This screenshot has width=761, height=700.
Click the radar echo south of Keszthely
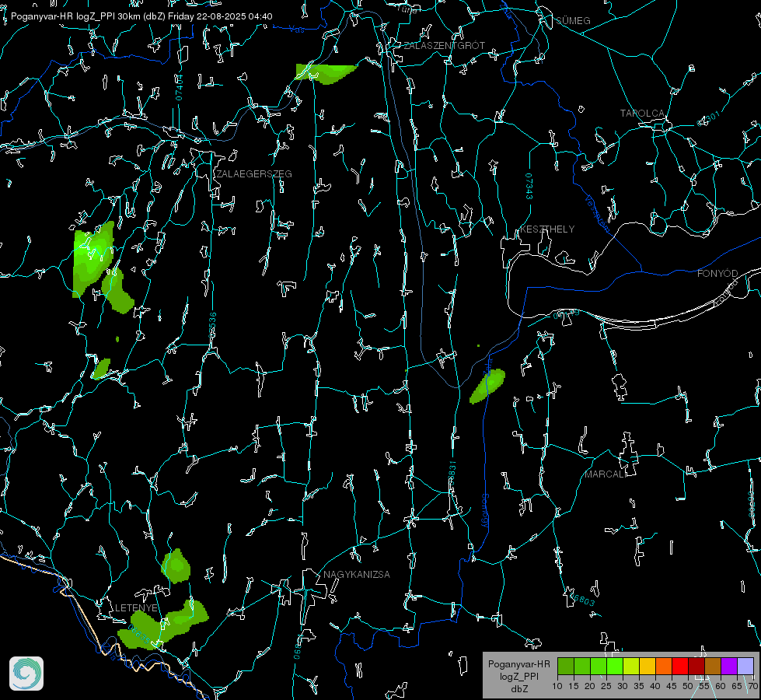[487, 387]
